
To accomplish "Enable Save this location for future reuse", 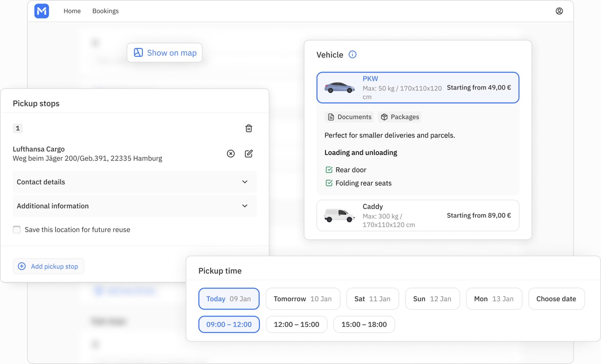I will [x=17, y=229].
